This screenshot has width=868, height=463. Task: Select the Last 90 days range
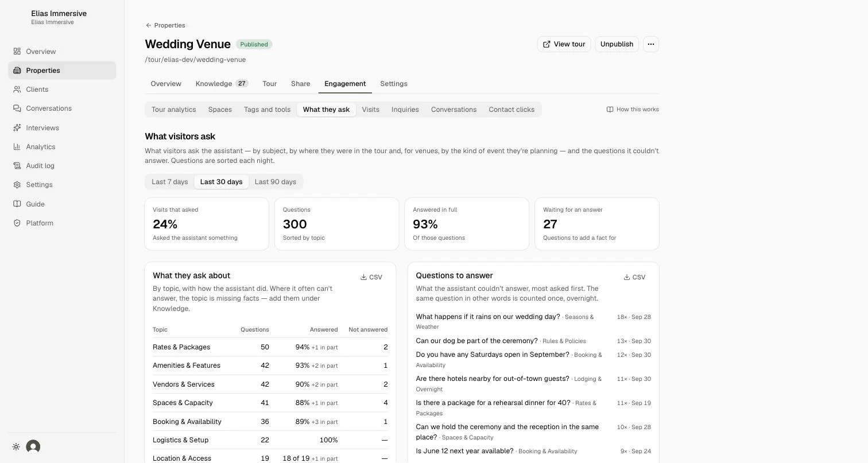coord(276,182)
